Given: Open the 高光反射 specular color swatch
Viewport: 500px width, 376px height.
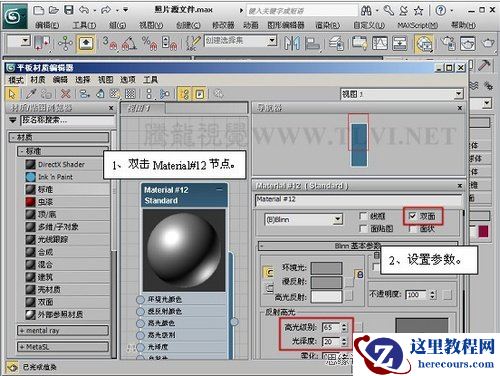Looking at the screenshot, I should tap(326, 297).
